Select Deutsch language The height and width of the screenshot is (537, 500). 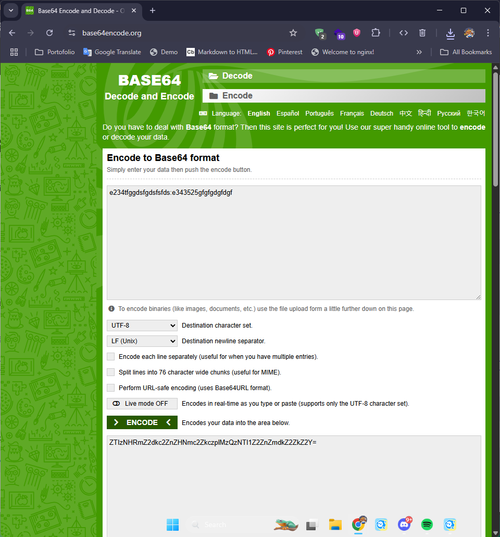pos(382,113)
